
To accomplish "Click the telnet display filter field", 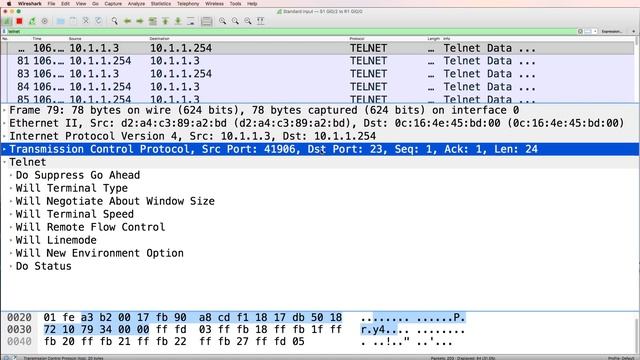I will [292, 31].
